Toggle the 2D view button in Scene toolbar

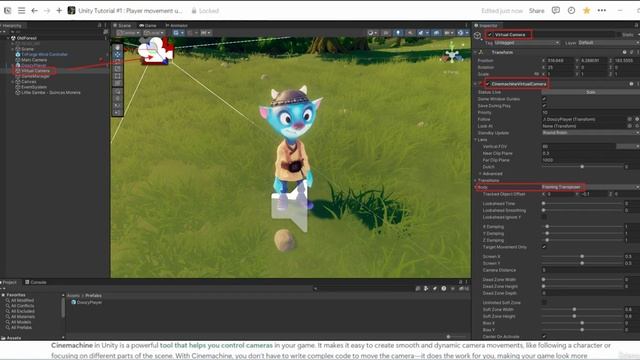(x=386, y=33)
